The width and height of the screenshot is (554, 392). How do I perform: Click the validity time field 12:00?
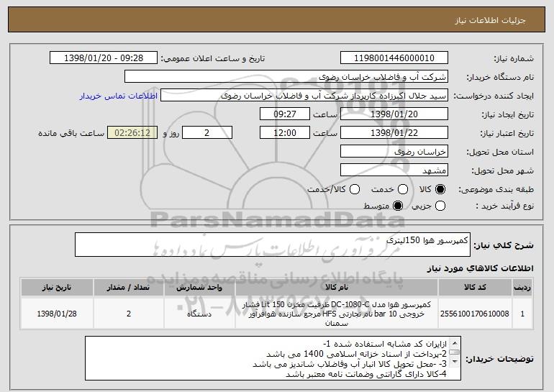tap(285, 133)
